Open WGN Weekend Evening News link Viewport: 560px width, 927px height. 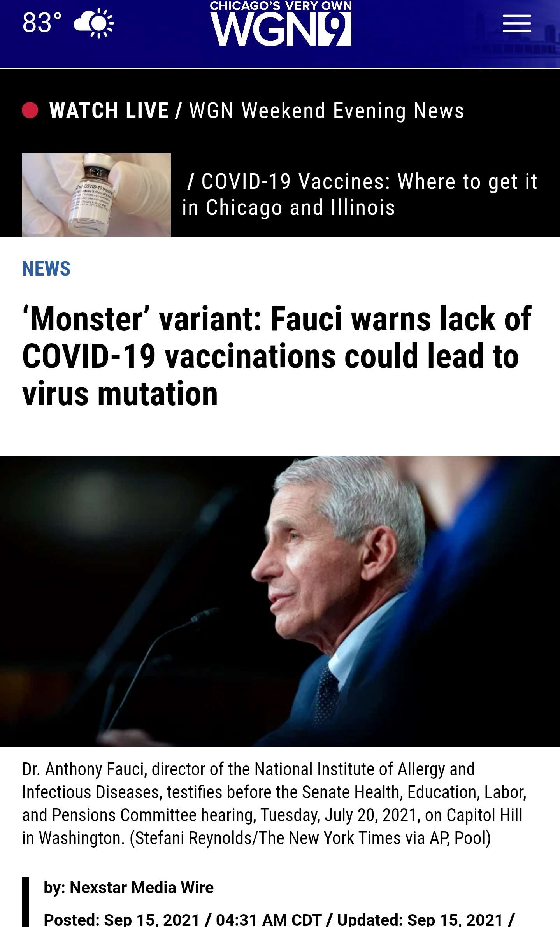(x=327, y=111)
